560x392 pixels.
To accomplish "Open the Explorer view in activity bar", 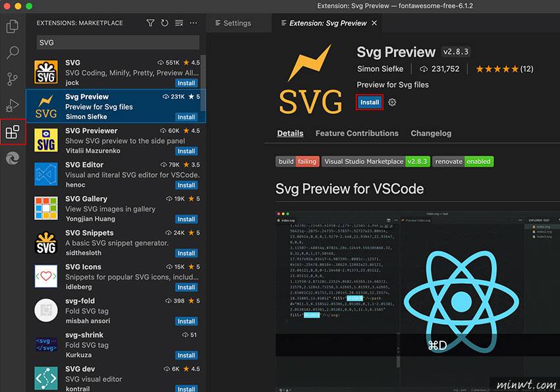I will [13, 27].
